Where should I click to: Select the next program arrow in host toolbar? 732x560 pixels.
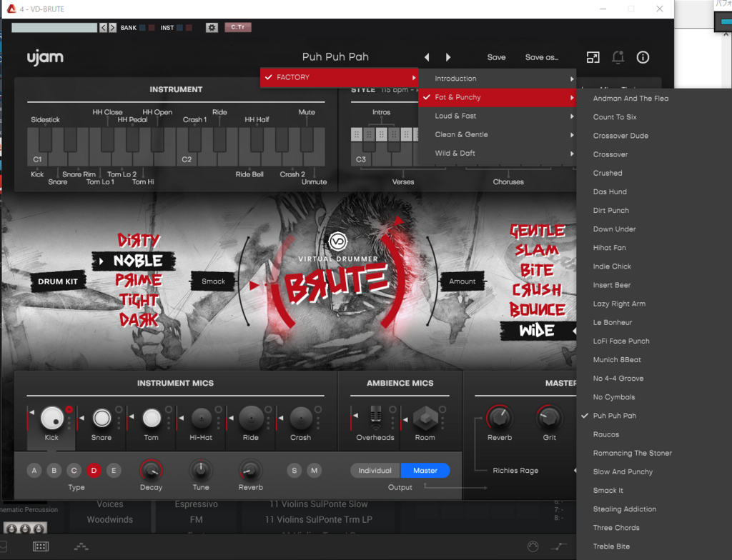click(112, 28)
